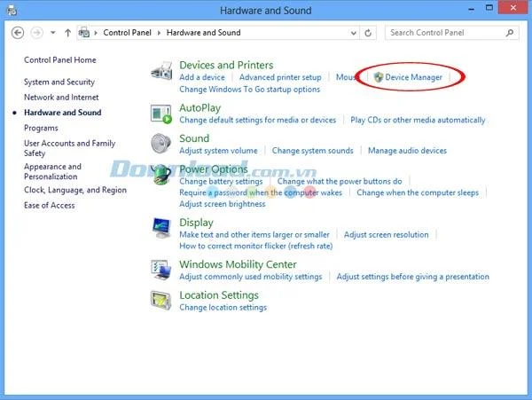Go to System and Security
The width and height of the screenshot is (532, 400).
click(x=59, y=82)
